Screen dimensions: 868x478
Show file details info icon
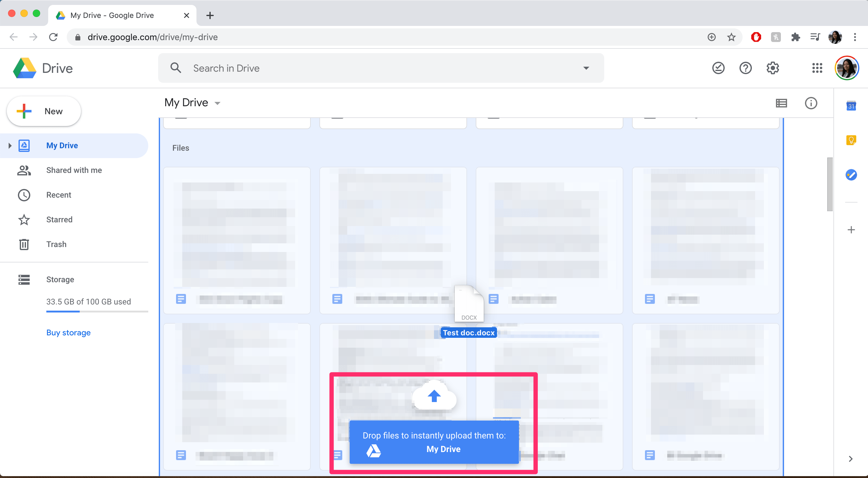[x=811, y=103]
